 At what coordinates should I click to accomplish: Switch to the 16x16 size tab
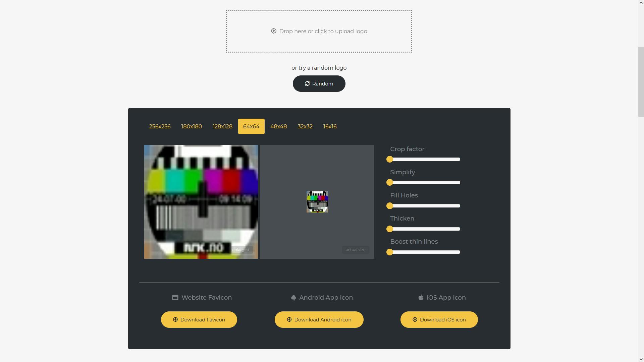click(x=330, y=126)
